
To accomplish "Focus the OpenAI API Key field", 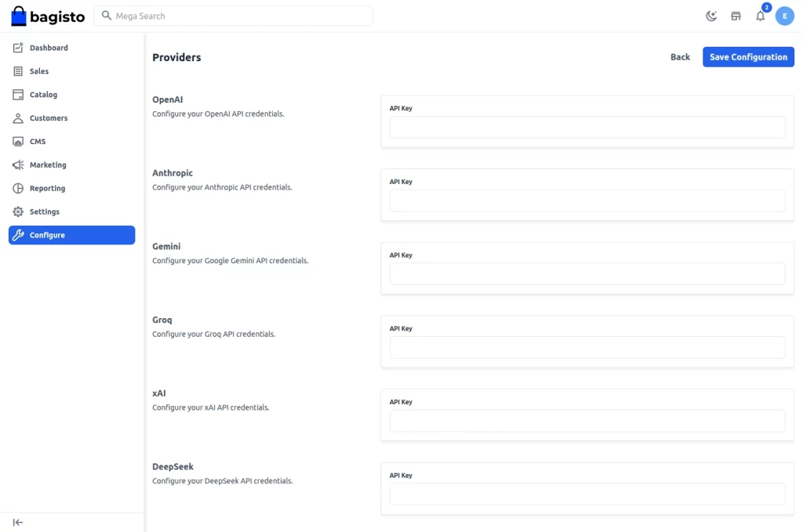I will [587, 127].
